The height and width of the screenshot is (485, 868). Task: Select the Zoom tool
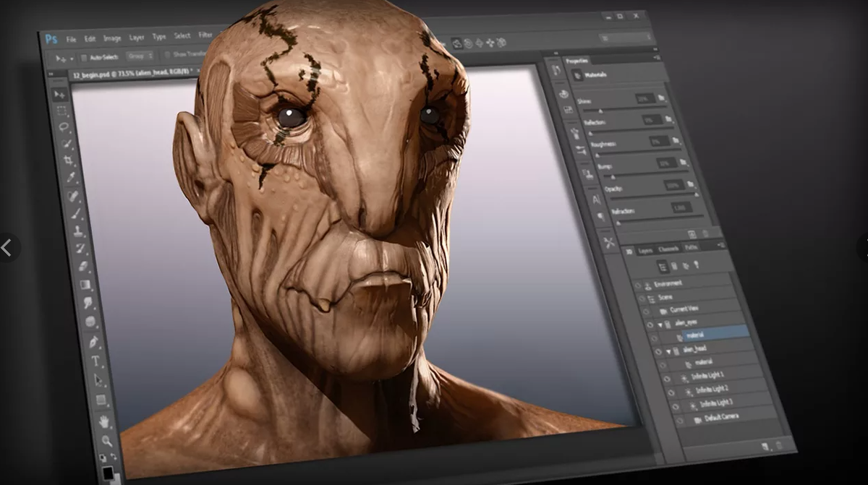(107, 439)
